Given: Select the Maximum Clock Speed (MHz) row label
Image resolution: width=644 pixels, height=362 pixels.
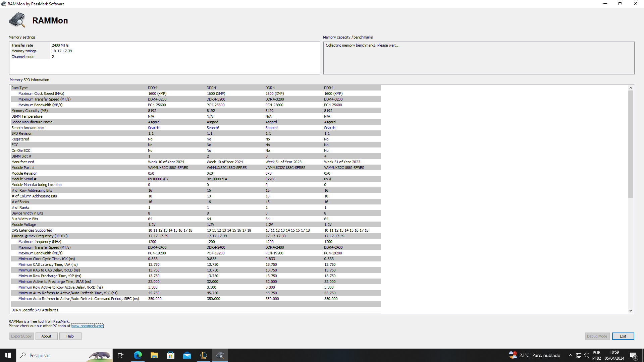Looking at the screenshot, I should pyautogui.click(x=41, y=94).
